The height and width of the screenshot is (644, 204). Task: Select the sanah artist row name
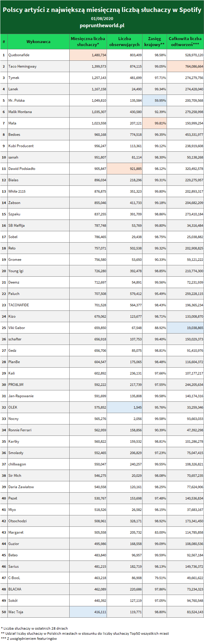click(x=39, y=157)
